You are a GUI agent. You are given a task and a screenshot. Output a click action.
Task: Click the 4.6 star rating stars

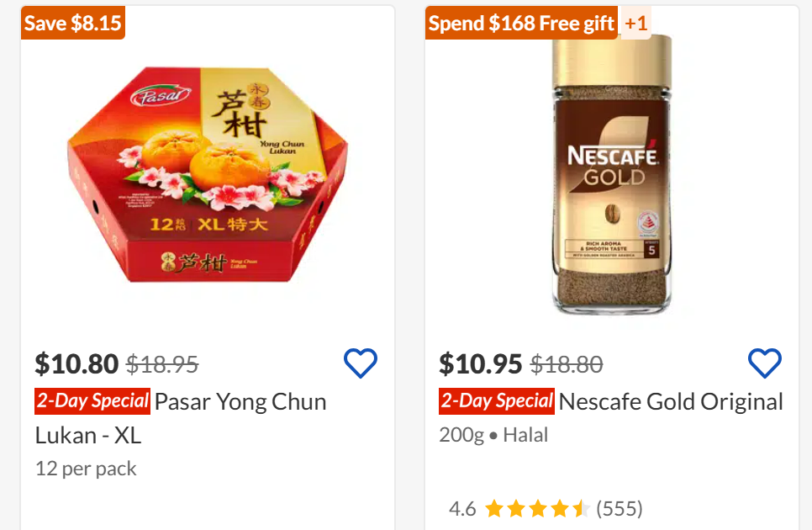click(537, 509)
